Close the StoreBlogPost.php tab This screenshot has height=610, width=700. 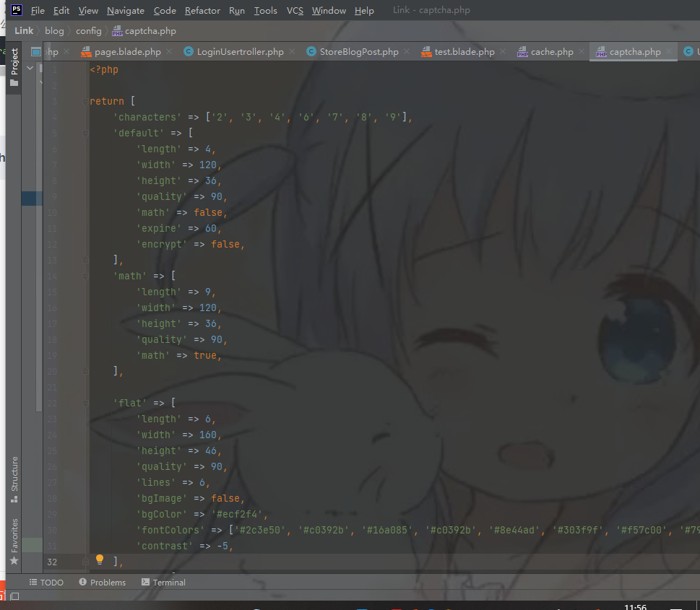click(407, 52)
